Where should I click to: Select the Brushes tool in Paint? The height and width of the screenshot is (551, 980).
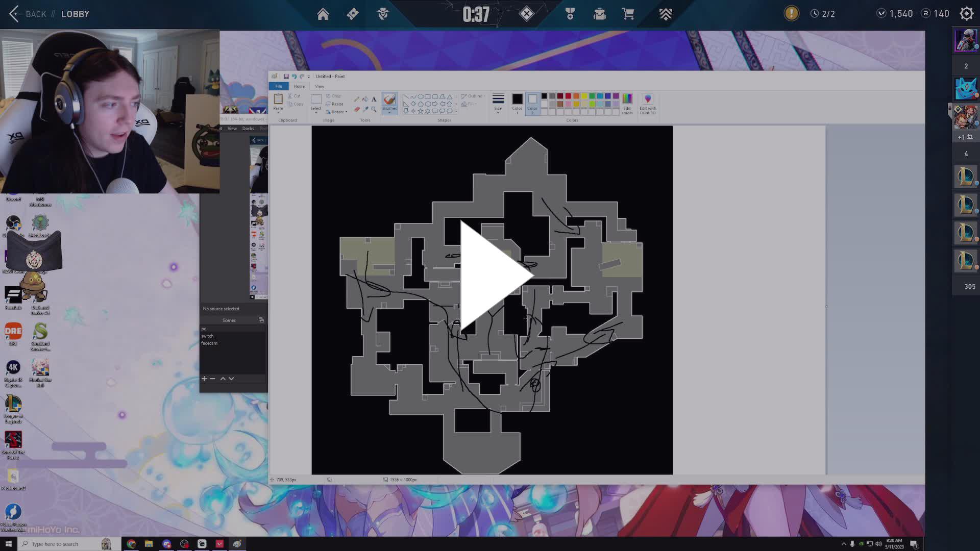pos(389,102)
